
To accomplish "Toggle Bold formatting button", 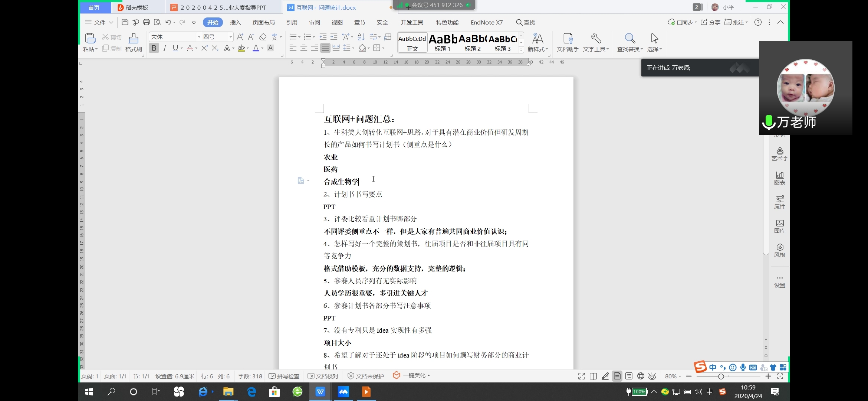I will click(x=154, y=48).
